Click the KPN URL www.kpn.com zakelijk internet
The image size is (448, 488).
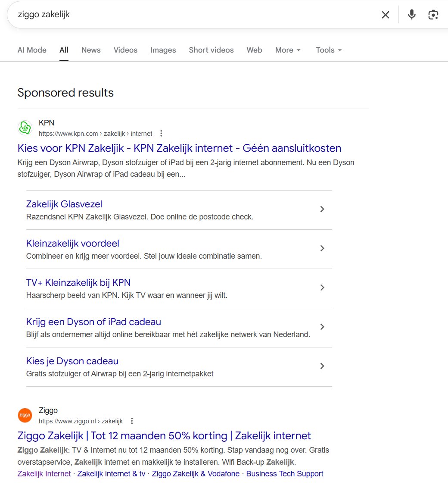96,134
